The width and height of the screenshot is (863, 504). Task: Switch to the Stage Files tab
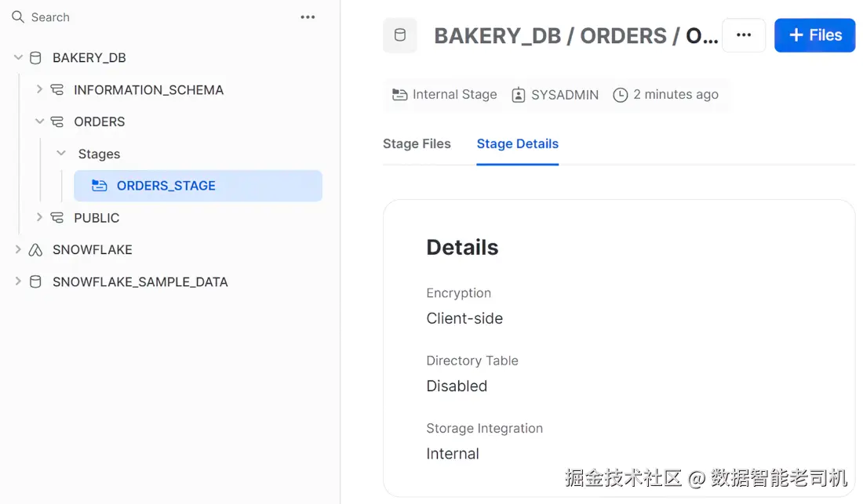click(417, 143)
